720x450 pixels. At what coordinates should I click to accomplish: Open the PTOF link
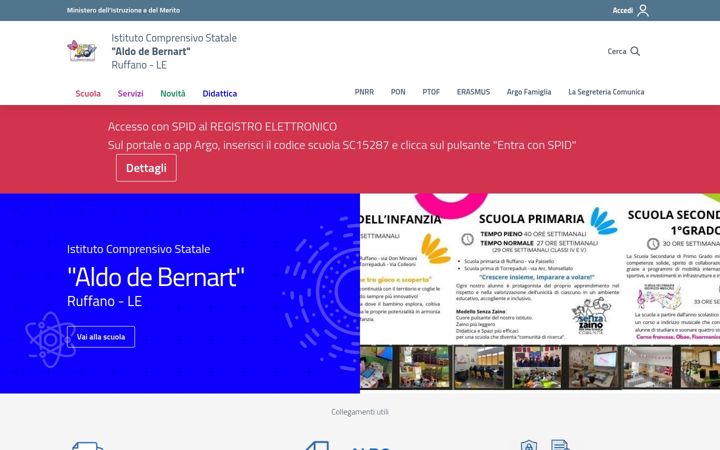point(431,92)
